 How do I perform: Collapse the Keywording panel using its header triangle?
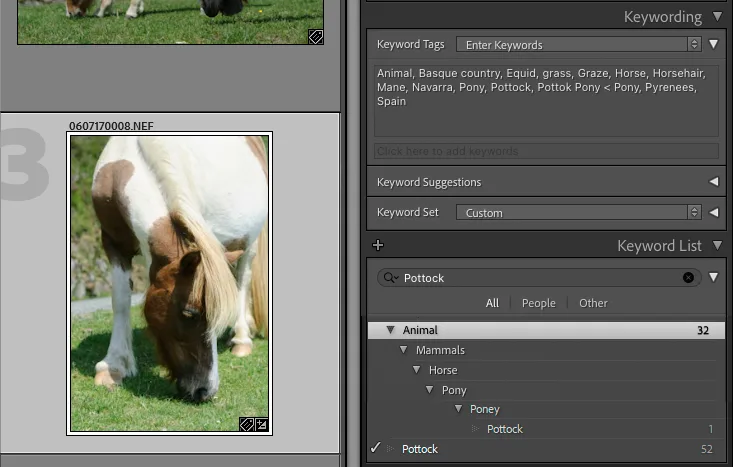[717, 17]
